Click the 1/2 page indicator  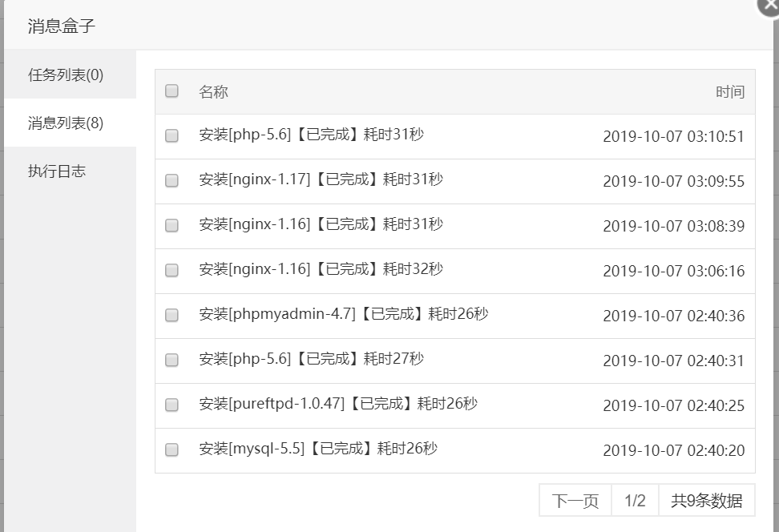[x=634, y=502]
